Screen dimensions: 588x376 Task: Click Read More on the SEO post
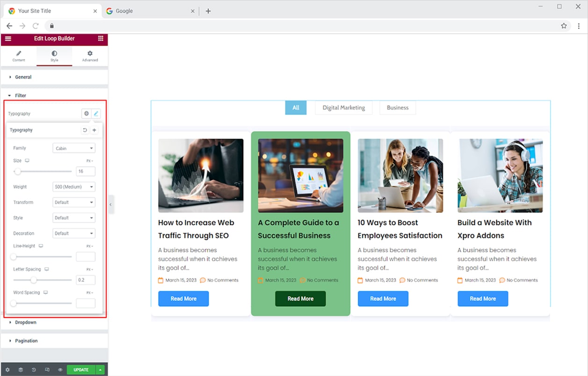183,298
